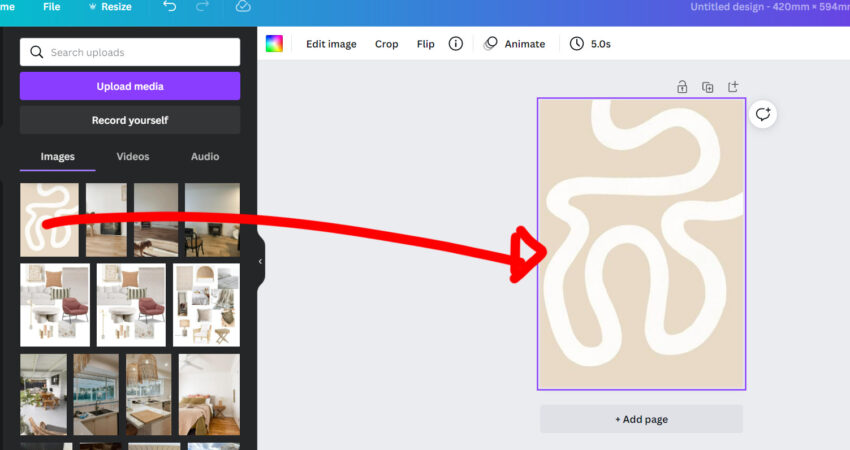This screenshot has height=450, width=850.
Task: Click the add new page icon above canvas
Action: tap(733, 87)
